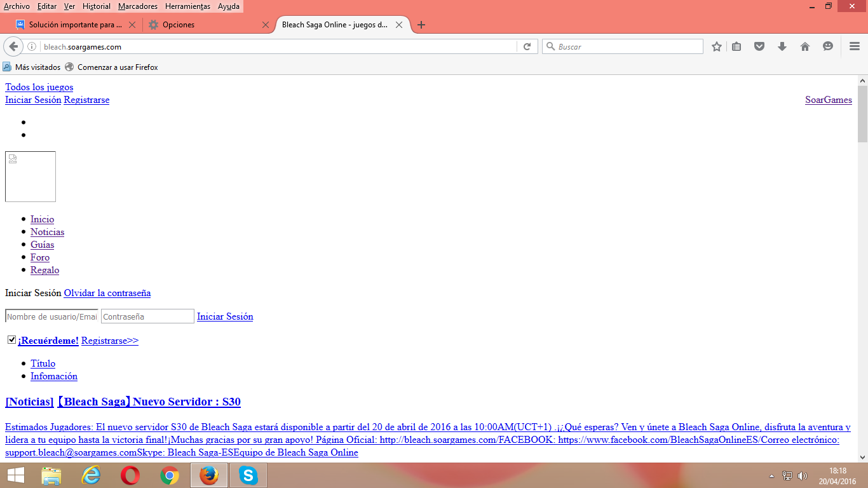Viewport: 868px width, 488px height.
Task: Click the search magnifier icon in Buscar box
Action: (x=550, y=46)
